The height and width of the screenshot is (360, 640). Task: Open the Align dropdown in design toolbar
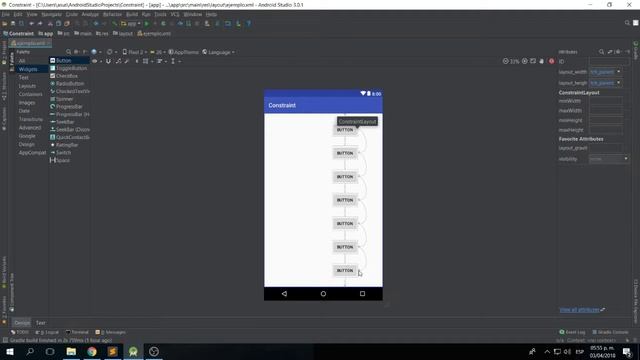(161, 61)
